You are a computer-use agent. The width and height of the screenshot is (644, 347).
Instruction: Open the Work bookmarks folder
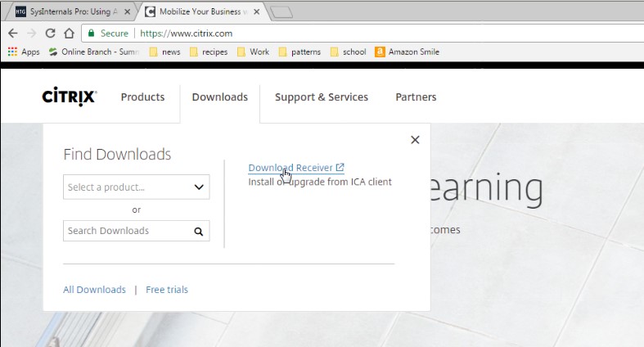click(254, 52)
